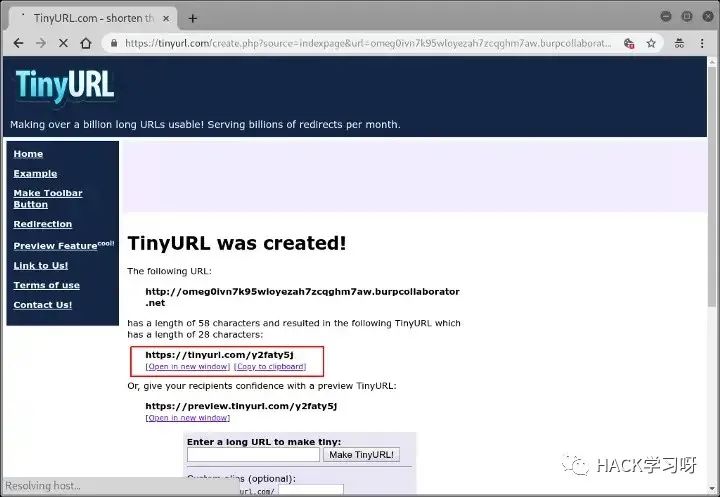Go to the browser home page icon
This screenshot has height=497, width=720.
[x=86, y=43]
